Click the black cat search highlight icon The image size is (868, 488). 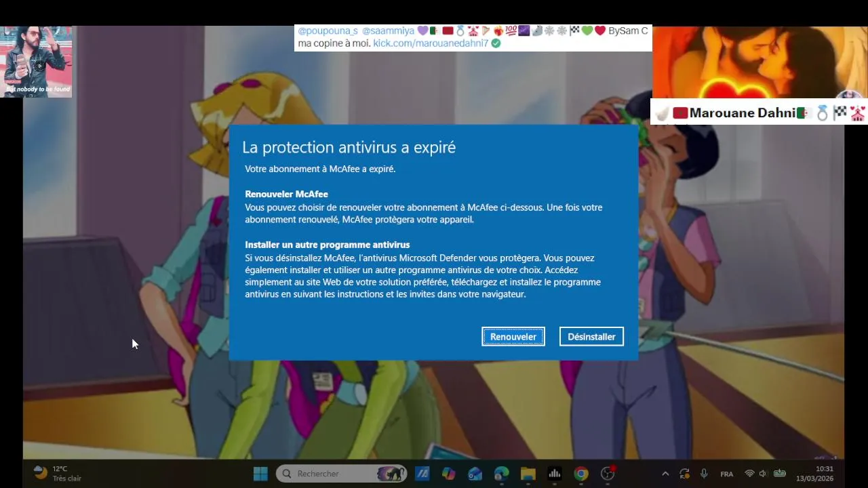pyautogui.click(x=391, y=474)
